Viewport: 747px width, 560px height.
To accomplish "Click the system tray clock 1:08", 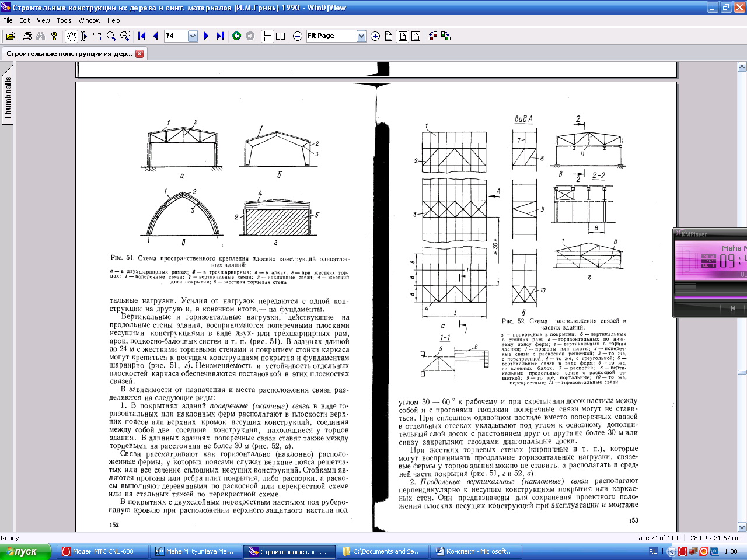I will 731,551.
